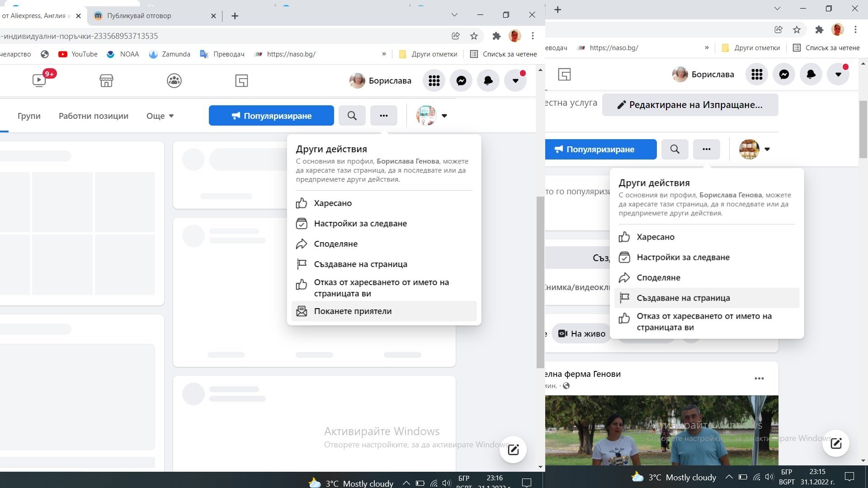
Task: Open account dropdown arrow in right window
Action: [x=838, y=75]
